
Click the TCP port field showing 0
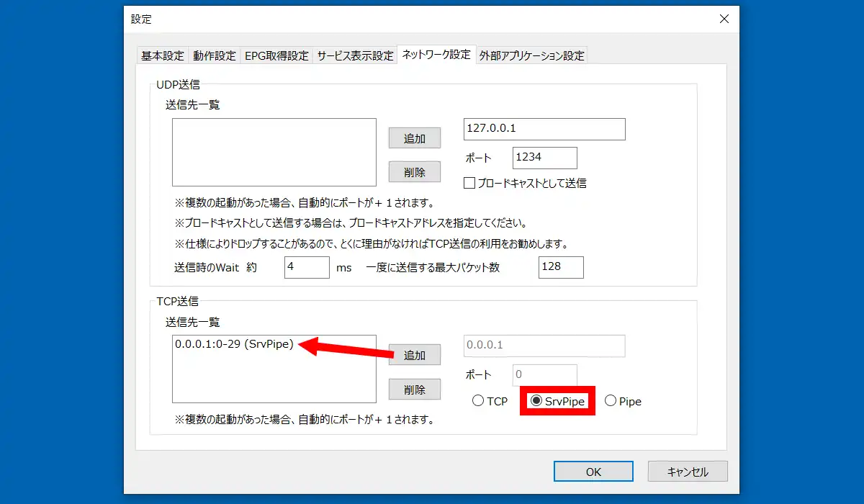(x=545, y=375)
